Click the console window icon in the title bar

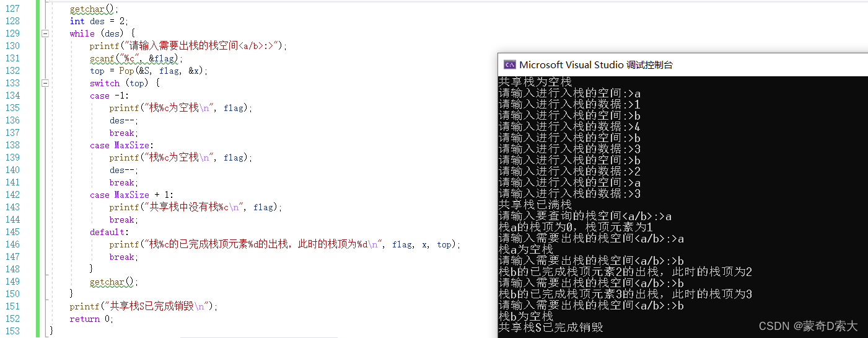click(509, 64)
